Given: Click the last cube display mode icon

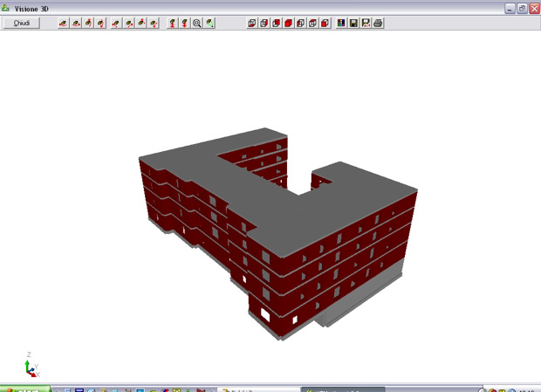Looking at the screenshot, I should 325,23.
